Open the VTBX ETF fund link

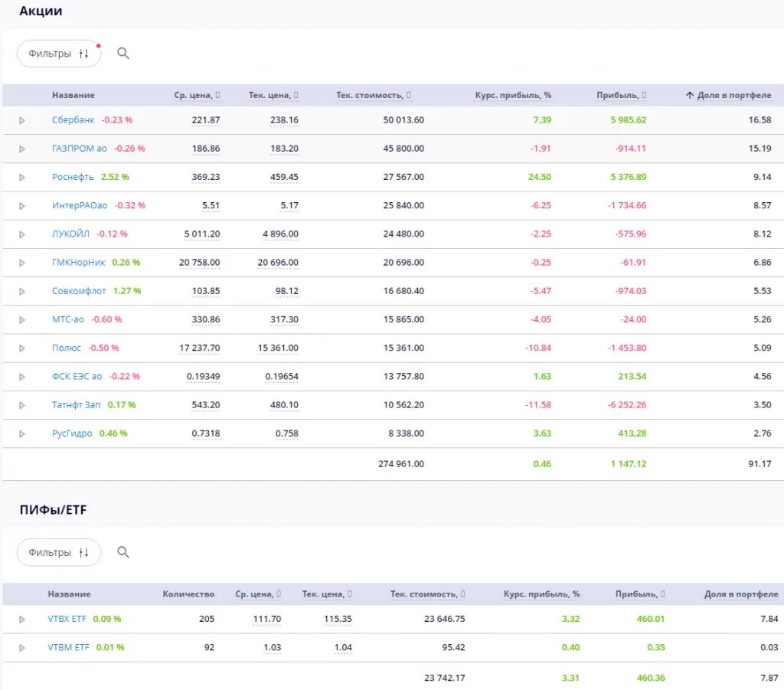pyautogui.click(x=67, y=619)
